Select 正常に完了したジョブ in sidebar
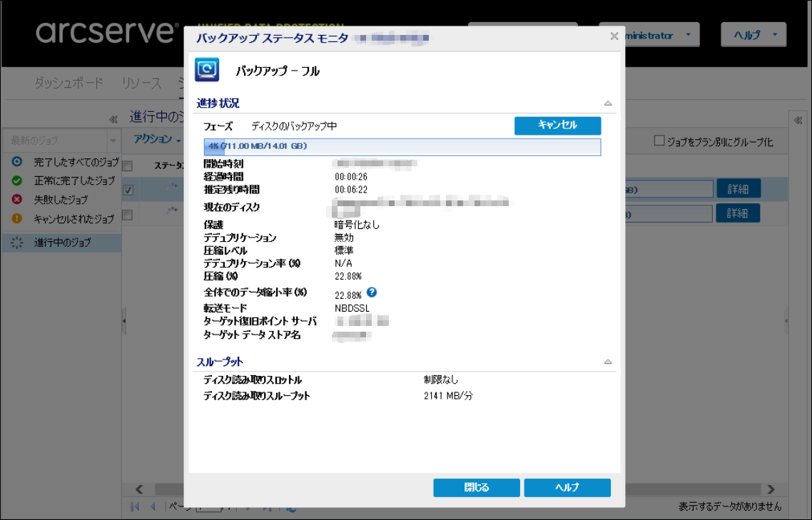The image size is (812, 520). [73, 181]
